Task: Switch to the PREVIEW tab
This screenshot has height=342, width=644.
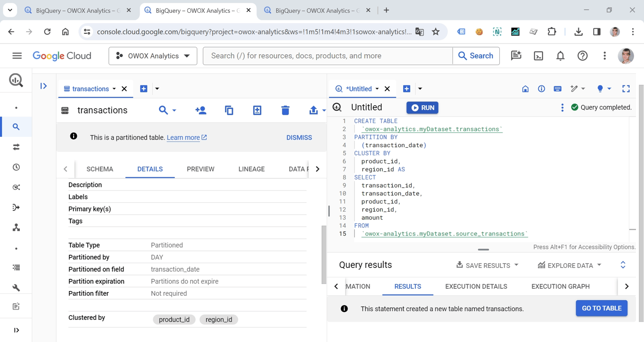Action: click(x=200, y=169)
